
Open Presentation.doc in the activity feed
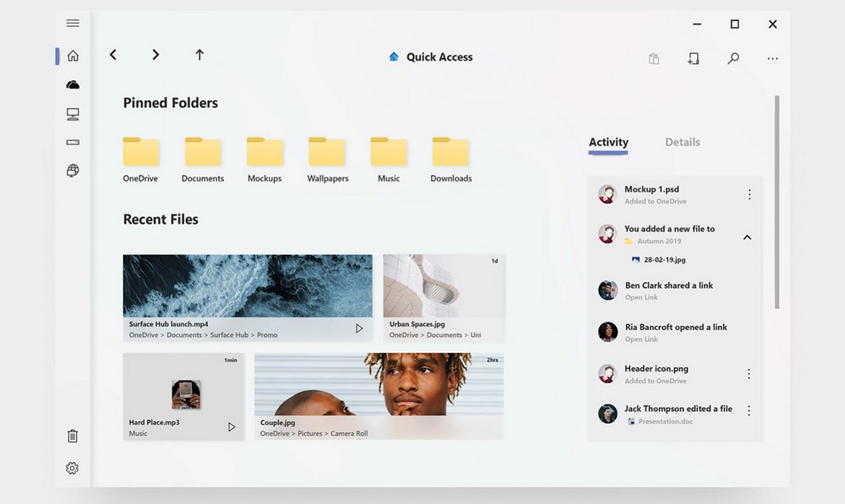coord(661,421)
